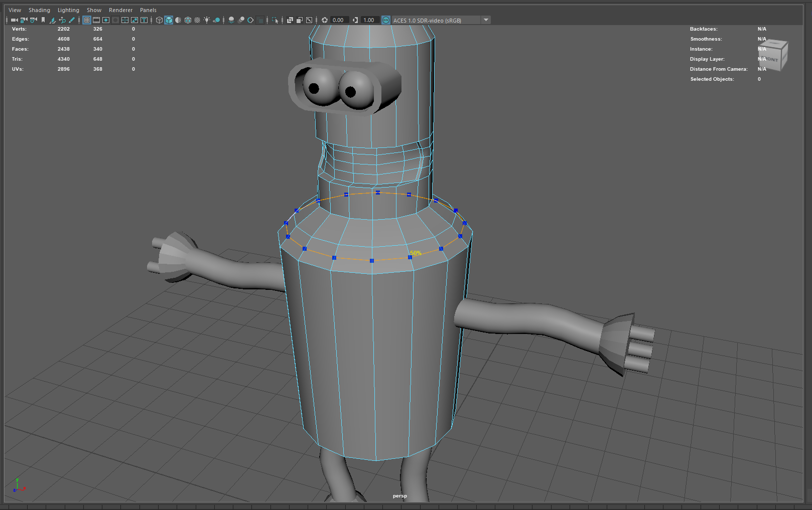The image size is (812, 510).
Task: Click the Select Camera icon
Action: tap(14, 20)
